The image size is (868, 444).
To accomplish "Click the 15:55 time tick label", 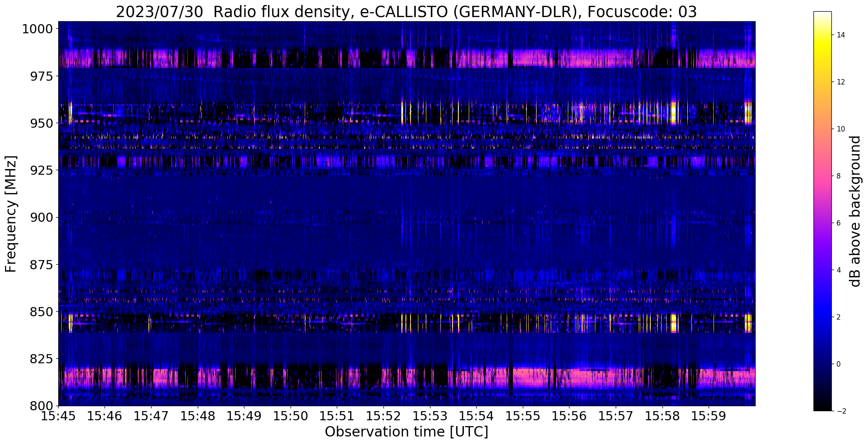I will pyautogui.click(x=523, y=416).
